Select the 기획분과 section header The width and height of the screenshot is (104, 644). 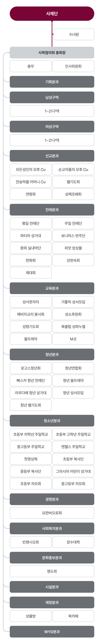pos(52,82)
